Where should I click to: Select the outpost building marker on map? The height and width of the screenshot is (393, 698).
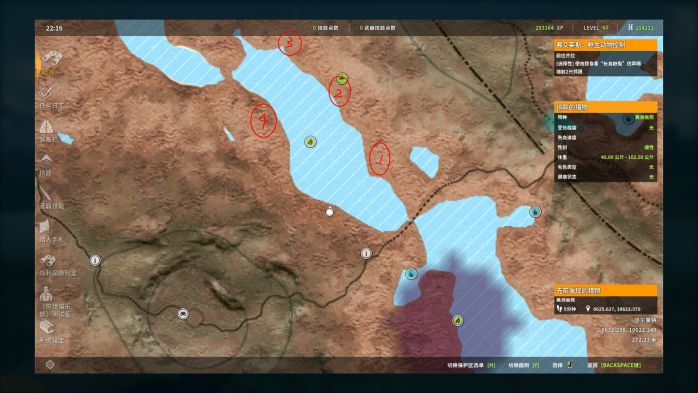(183, 314)
